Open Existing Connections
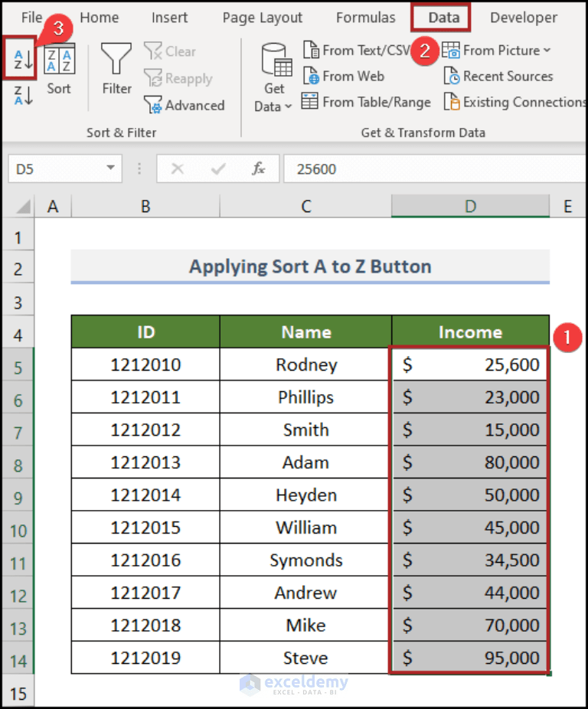This screenshot has width=588, height=709. coord(515,102)
